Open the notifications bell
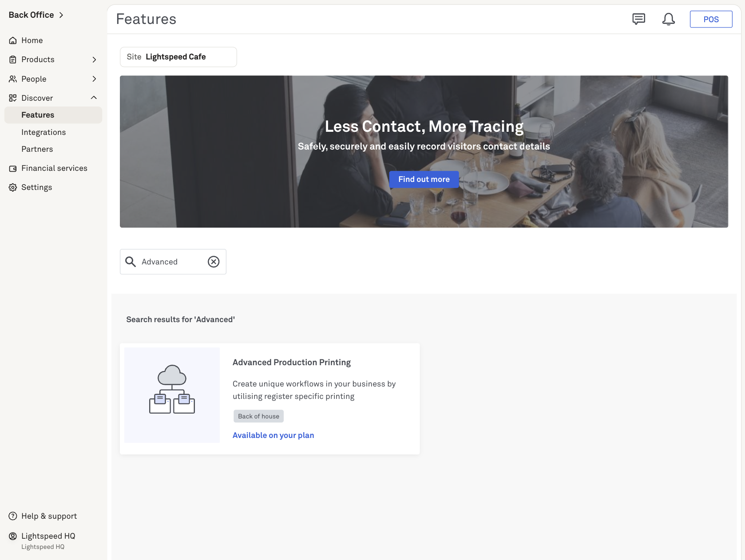The width and height of the screenshot is (745, 560). pyautogui.click(x=668, y=19)
